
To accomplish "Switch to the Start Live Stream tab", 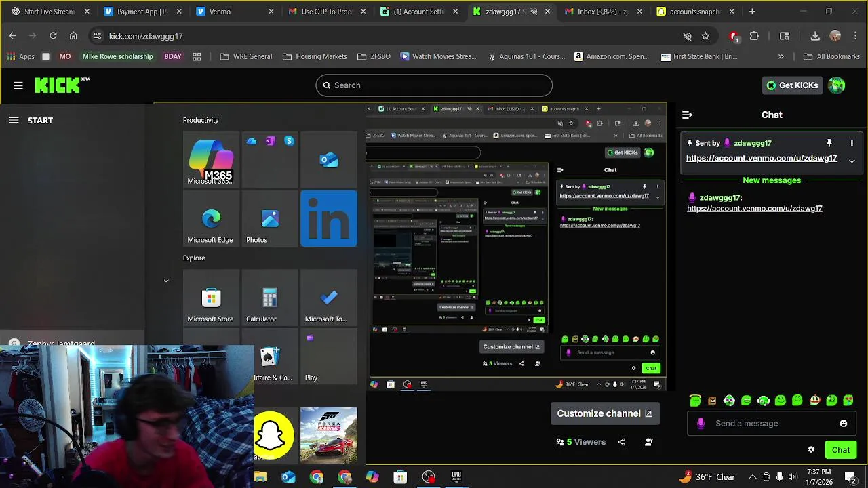I will pyautogui.click(x=50, y=12).
